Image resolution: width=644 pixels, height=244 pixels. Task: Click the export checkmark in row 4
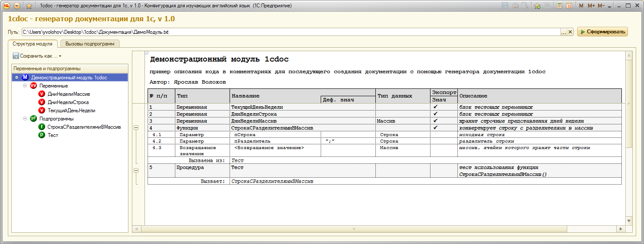tap(436, 128)
